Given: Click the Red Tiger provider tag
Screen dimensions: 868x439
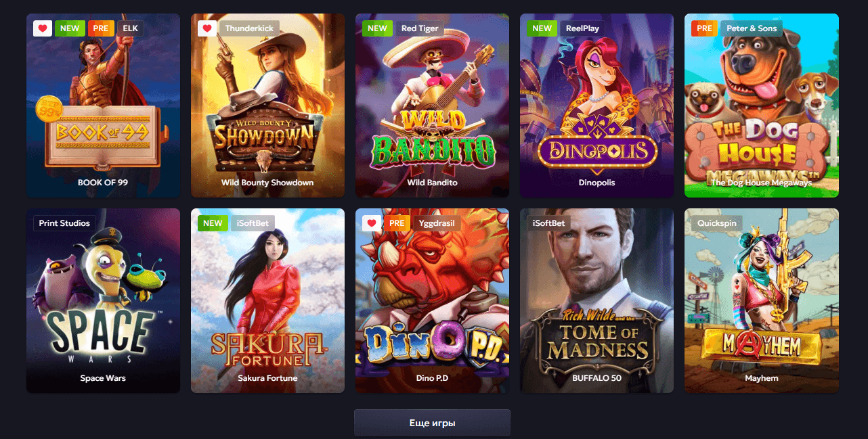Looking at the screenshot, I should coord(420,28).
